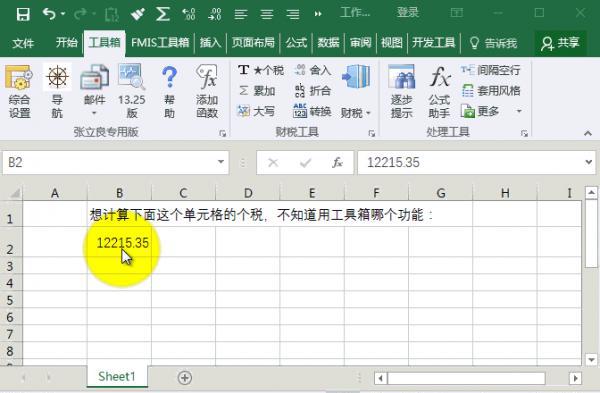
Task: Click the 转换 ABC123 tool
Action: pos(312,111)
